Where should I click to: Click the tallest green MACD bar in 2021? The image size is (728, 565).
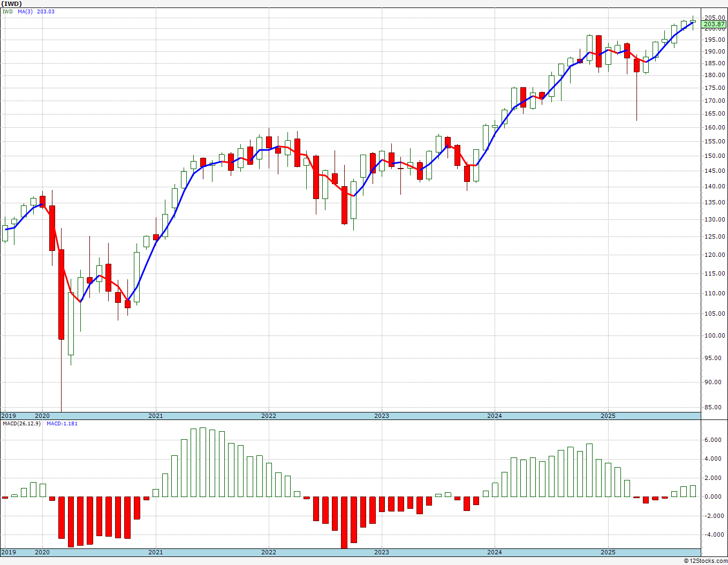click(203, 462)
